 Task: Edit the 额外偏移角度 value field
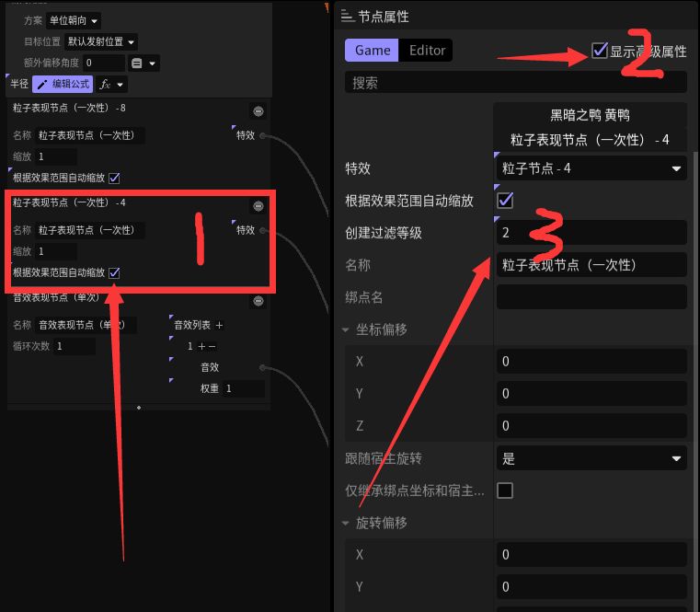[x=104, y=63]
